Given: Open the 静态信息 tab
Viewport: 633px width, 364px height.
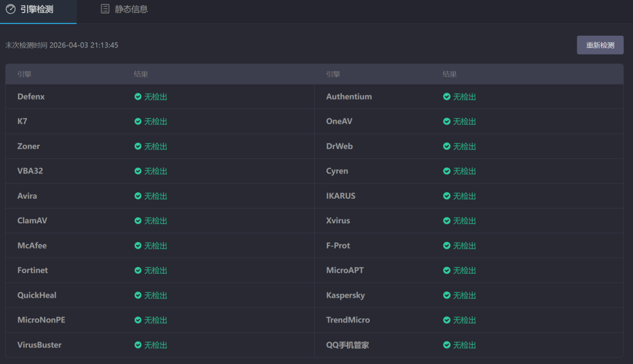Looking at the screenshot, I should [131, 9].
